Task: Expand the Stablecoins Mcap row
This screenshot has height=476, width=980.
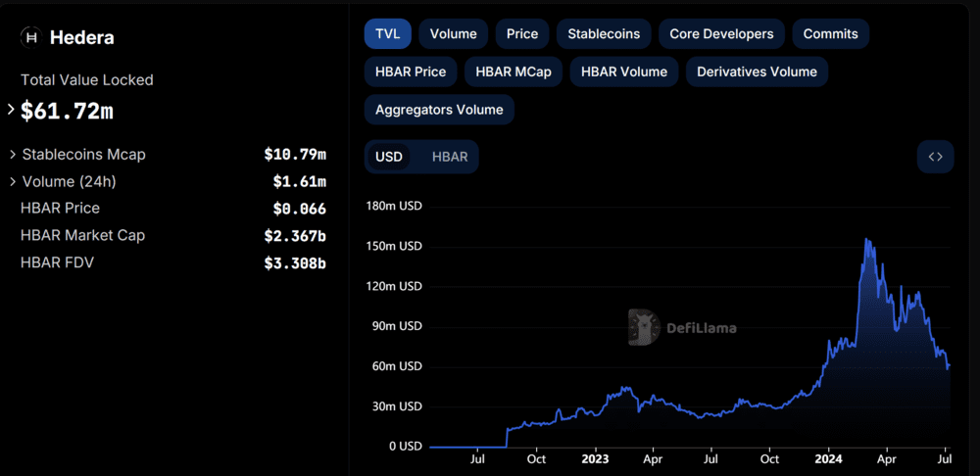Action: click(13, 155)
